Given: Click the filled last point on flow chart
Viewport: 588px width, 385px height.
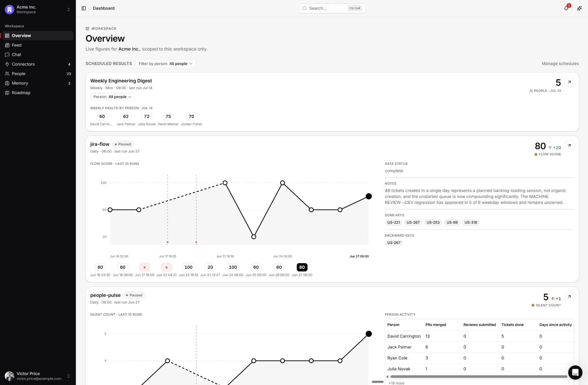Looking at the screenshot, I should [369, 196].
